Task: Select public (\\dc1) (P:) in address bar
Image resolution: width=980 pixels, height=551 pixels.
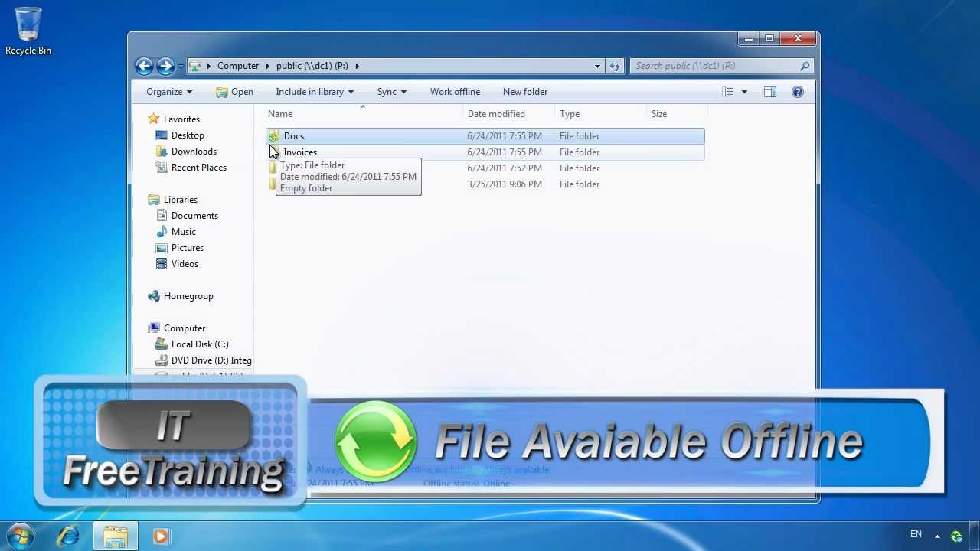Action: click(x=312, y=66)
